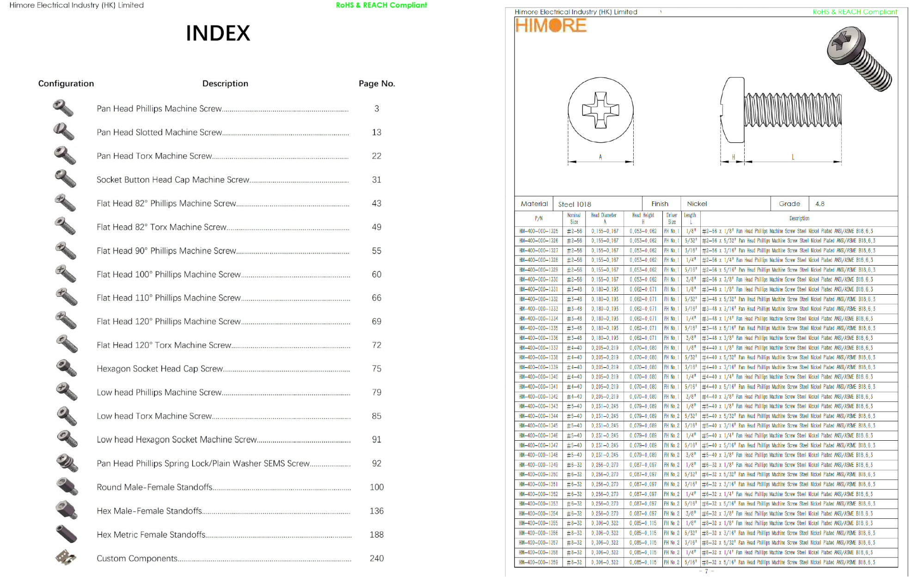Click the SEMS screw with washer icon

click(67, 463)
